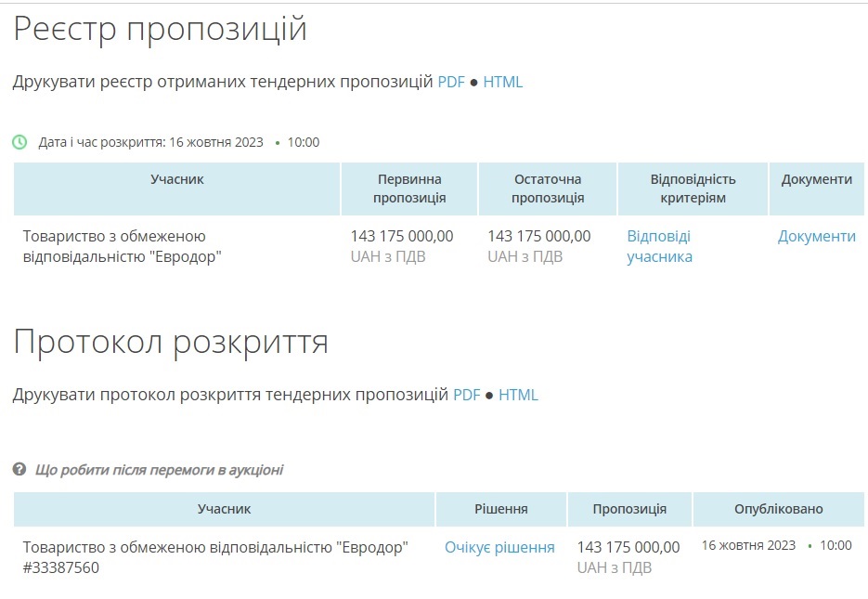Select 'Учасник' column header in protocol table
The width and height of the screenshot is (868, 599).
pyautogui.click(x=225, y=509)
